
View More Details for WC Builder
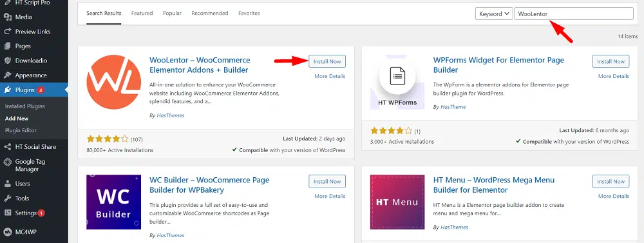click(x=330, y=196)
